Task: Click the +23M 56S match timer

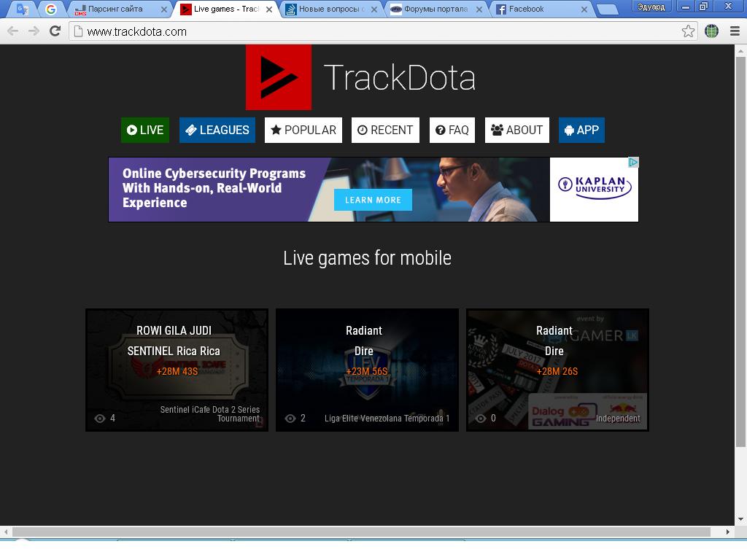Action: (367, 371)
